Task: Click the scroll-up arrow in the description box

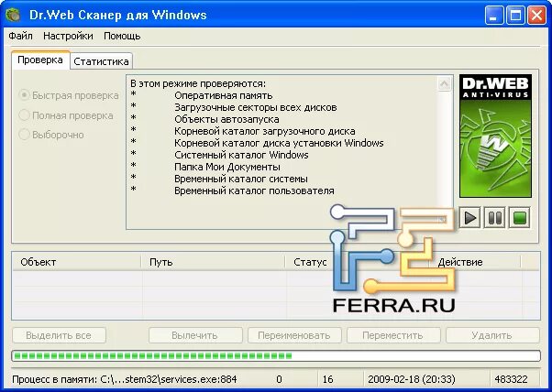Action: point(445,84)
